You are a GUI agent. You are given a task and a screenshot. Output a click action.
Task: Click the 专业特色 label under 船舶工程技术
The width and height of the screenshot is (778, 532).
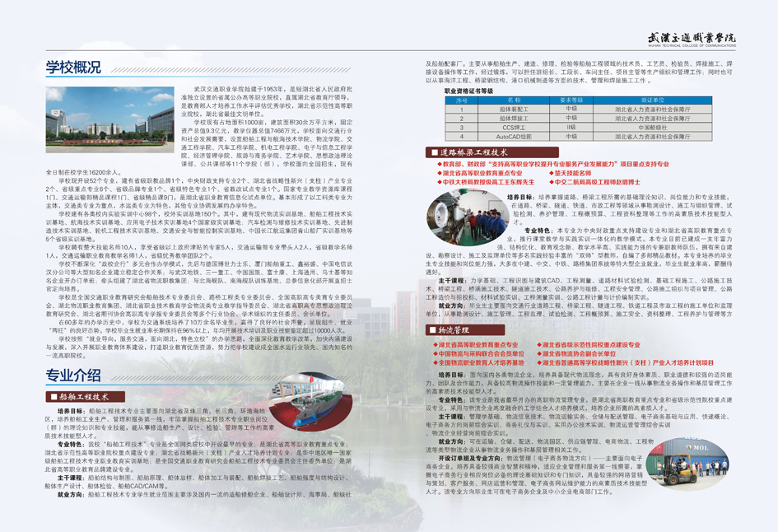[71, 445]
